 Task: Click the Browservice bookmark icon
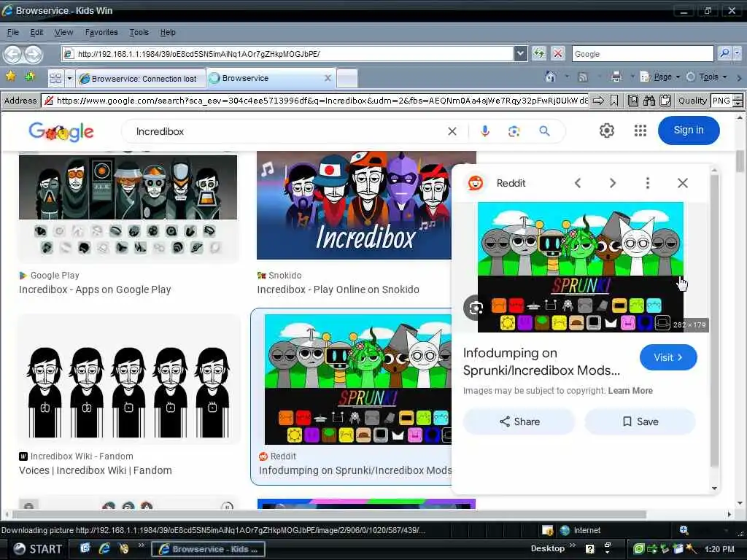(614, 101)
